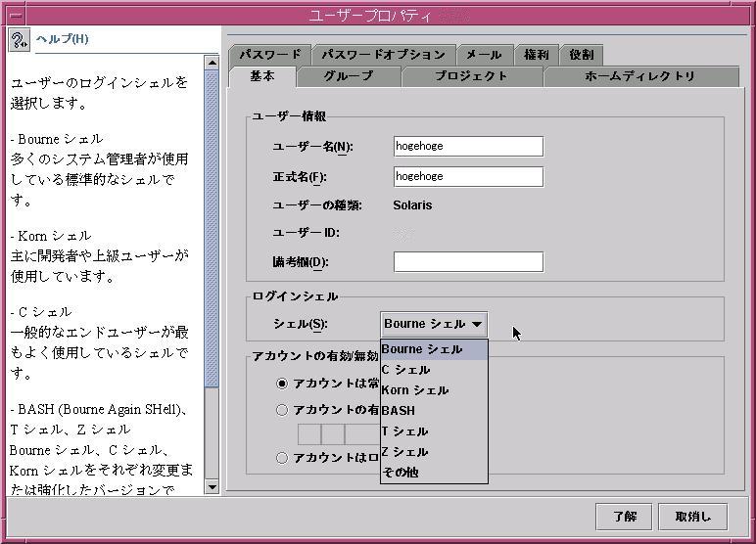Choose 'BASH' from the shell list
756x544 pixels.
click(x=399, y=411)
